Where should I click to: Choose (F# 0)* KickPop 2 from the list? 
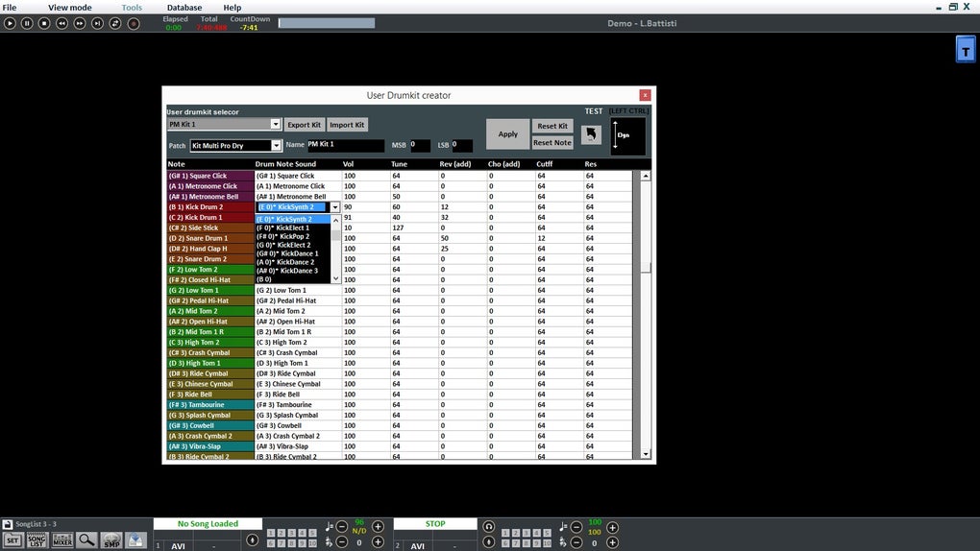click(x=292, y=237)
